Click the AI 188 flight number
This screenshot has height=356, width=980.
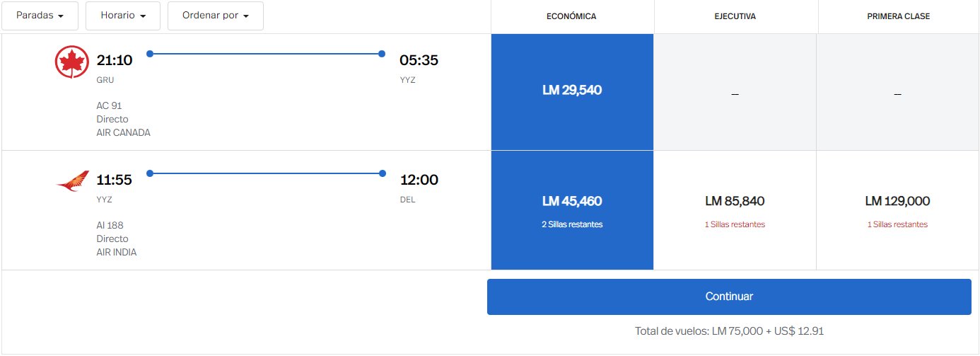click(110, 225)
